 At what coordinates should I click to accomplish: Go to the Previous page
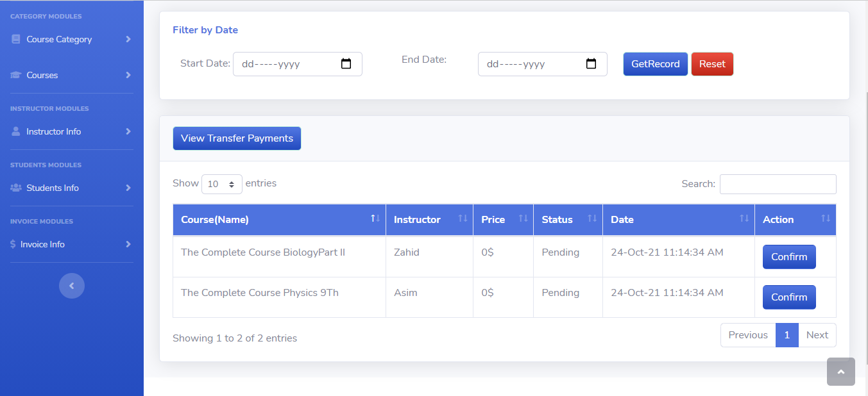748,335
